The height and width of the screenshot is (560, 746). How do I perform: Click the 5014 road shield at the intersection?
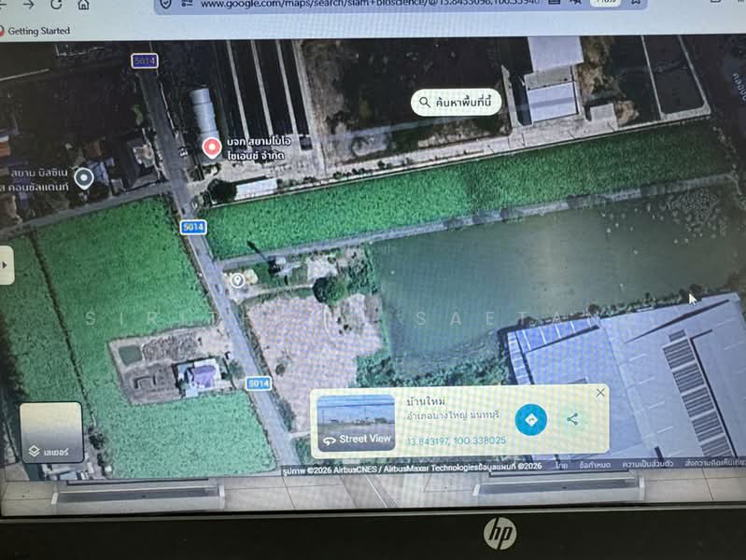(193, 228)
